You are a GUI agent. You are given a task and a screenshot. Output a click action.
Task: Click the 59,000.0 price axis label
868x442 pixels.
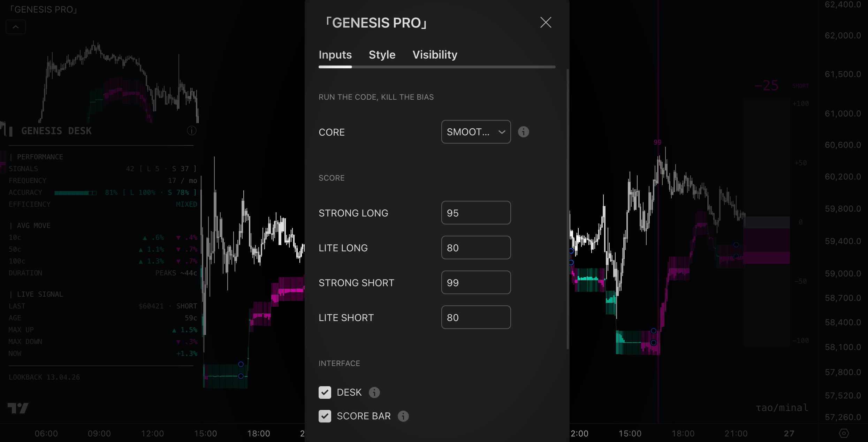[843, 274]
